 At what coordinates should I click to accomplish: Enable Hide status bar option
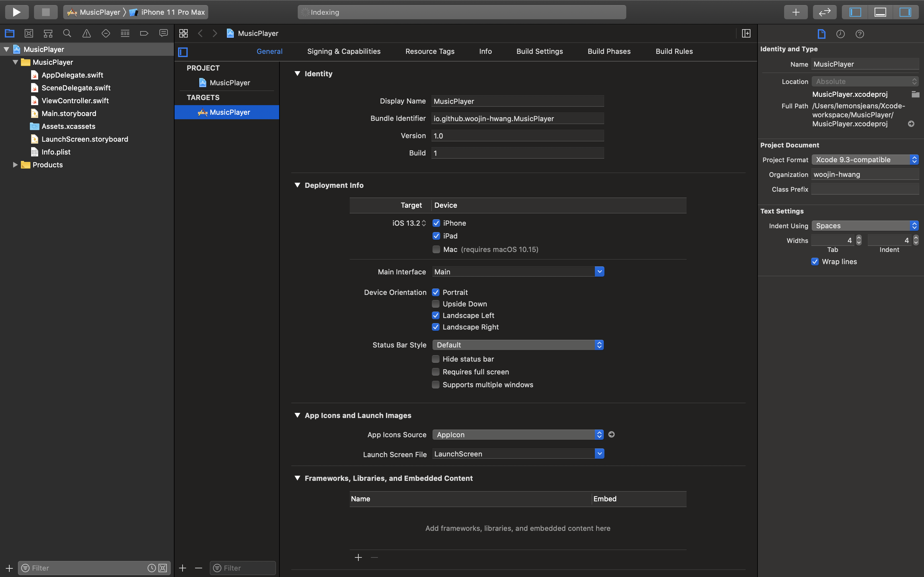pyautogui.click(x=436, y=359)
